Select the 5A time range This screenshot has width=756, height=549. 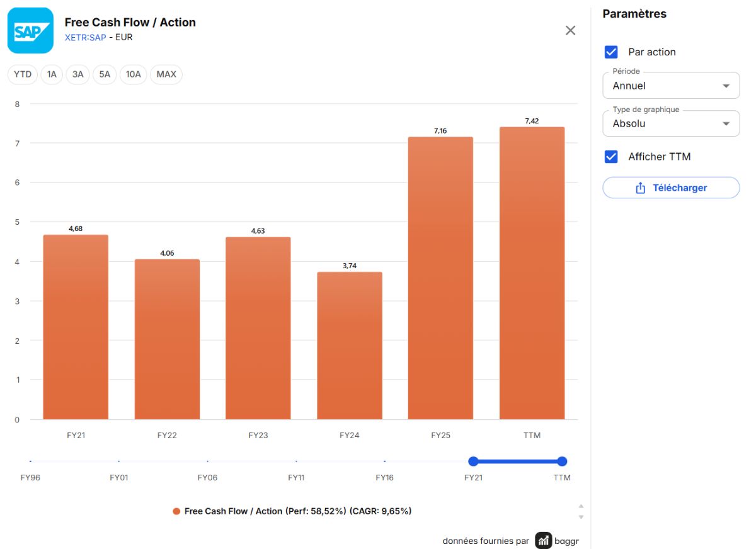click(x=105, y=74)
